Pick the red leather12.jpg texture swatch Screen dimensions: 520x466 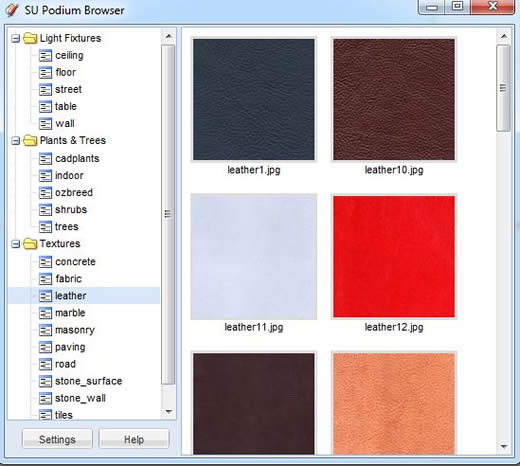pos(394,256)
